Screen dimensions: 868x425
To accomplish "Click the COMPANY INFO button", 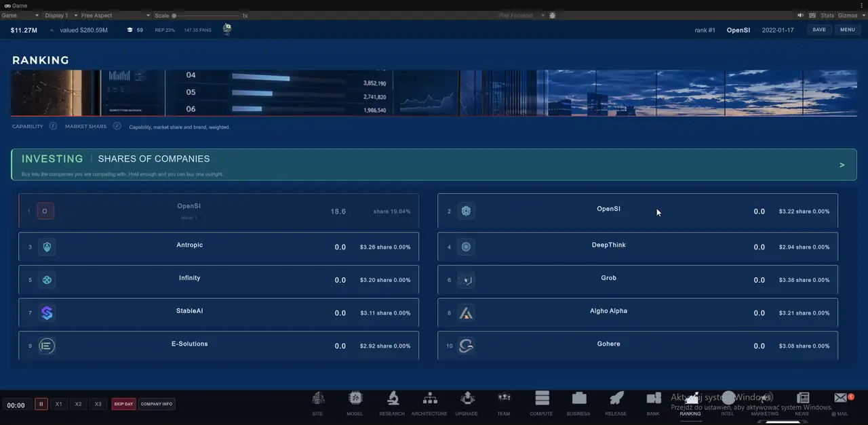I will pyautogui.click(x=157, y=404).
